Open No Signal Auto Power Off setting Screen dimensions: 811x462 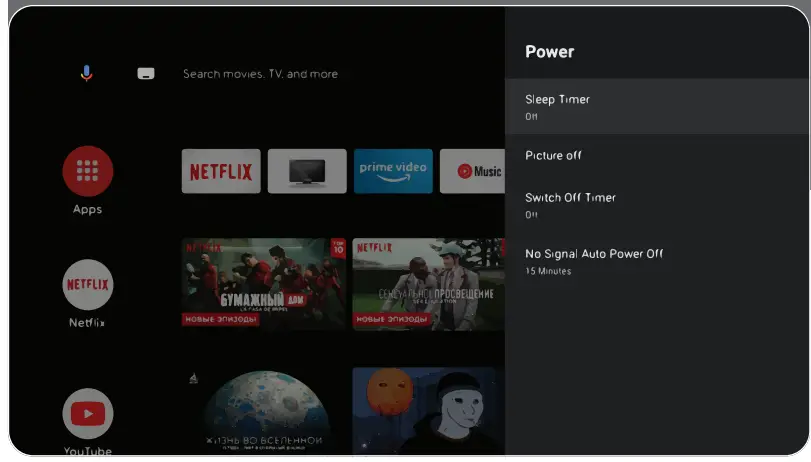[x=657, y=261]
